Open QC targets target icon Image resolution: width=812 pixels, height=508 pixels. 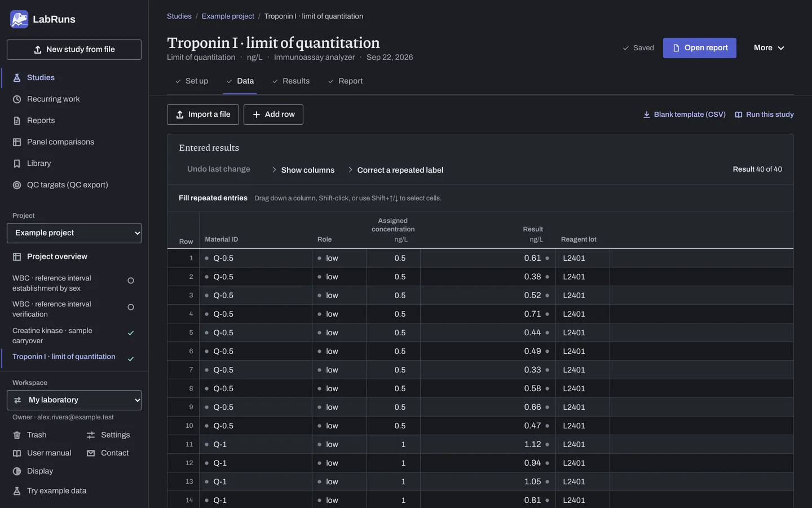pyautogui.click(x=17, y=185)
